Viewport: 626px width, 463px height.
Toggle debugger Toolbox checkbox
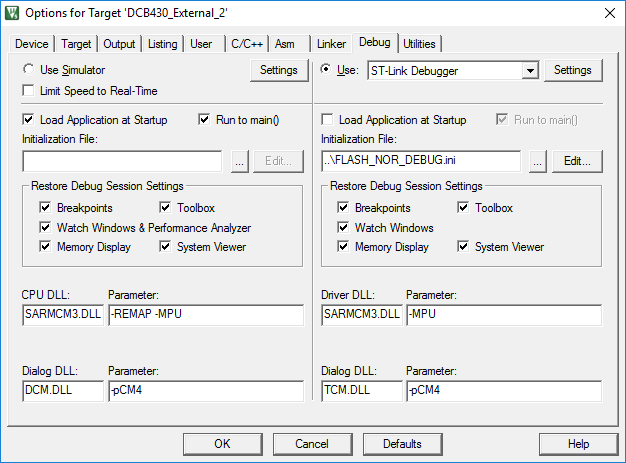pos(463,208)
